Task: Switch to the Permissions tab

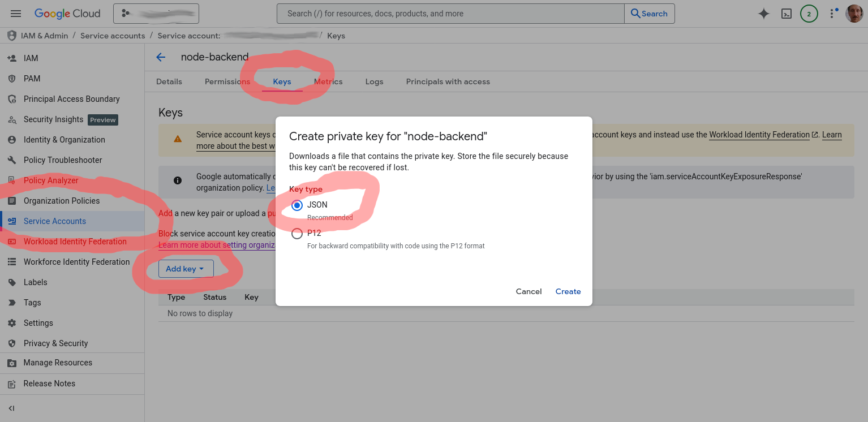Action: point(227,81)
